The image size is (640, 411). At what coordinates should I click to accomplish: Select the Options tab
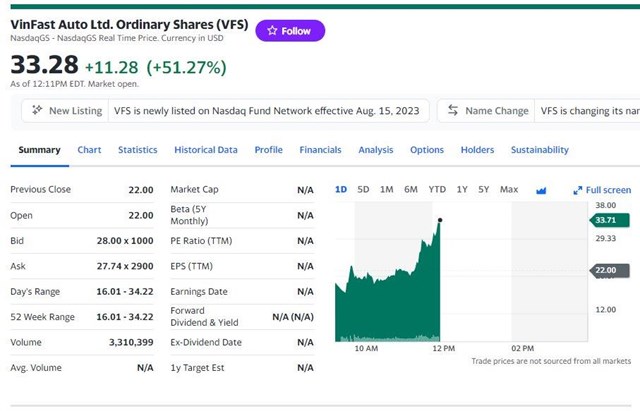[x=427, y=150]
